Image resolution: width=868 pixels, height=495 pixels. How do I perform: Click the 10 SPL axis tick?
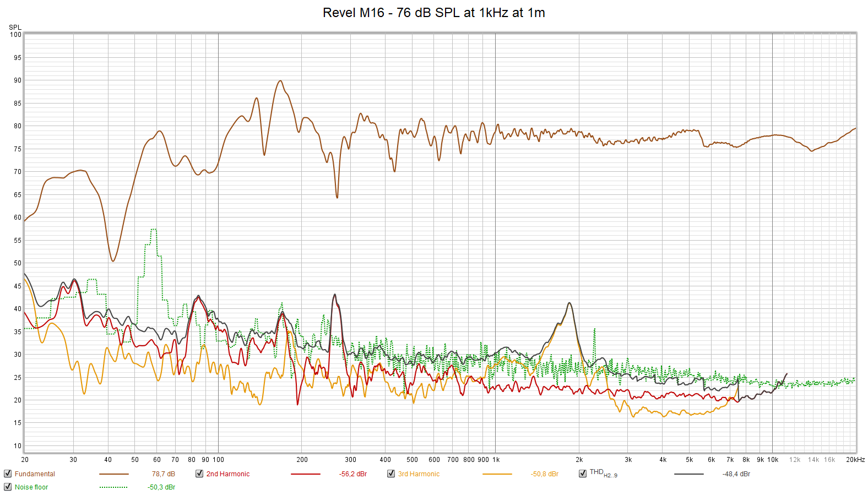tap(18, 446)
